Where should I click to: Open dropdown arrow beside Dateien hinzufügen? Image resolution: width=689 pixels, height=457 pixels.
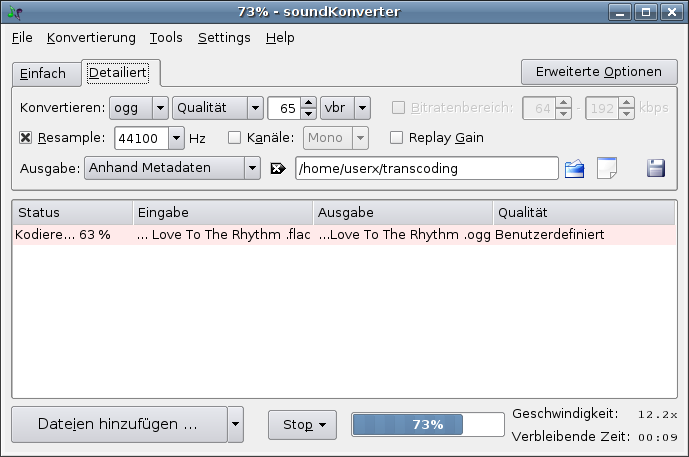236,424
